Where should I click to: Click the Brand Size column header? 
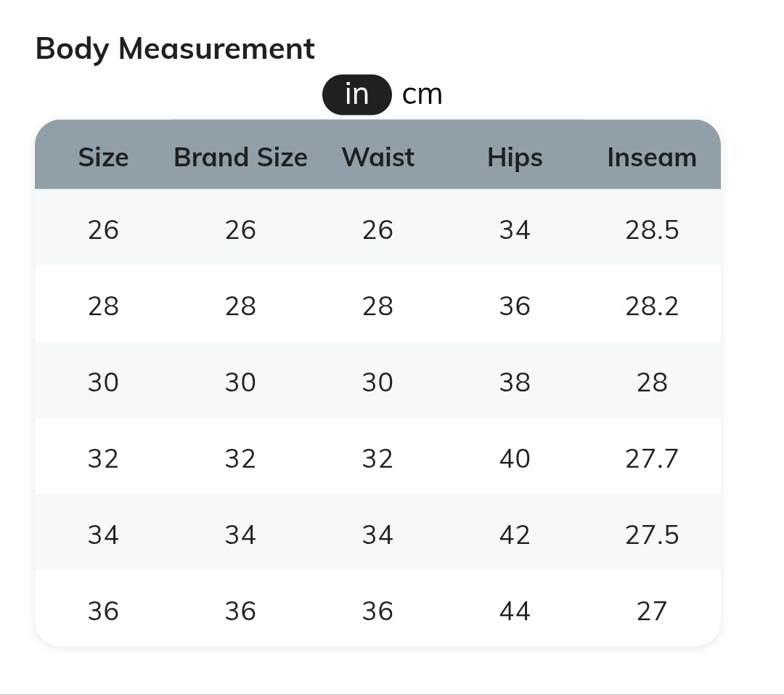(x=240, y=157)
